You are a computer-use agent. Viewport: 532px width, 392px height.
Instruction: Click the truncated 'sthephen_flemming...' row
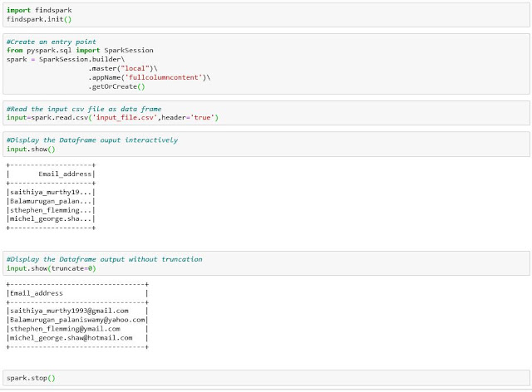(x=51, y=210)
